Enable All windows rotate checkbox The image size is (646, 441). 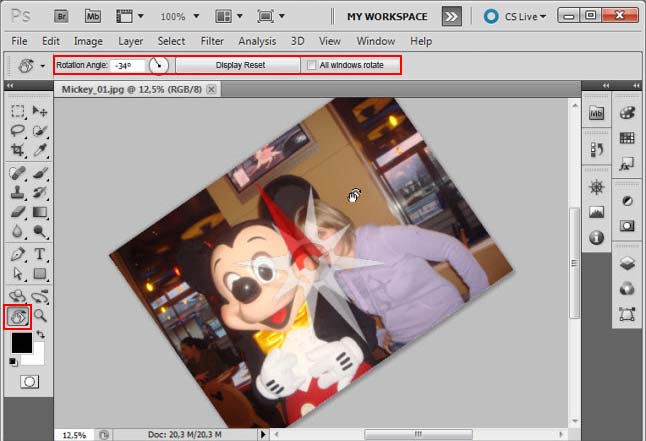point(311,65)
